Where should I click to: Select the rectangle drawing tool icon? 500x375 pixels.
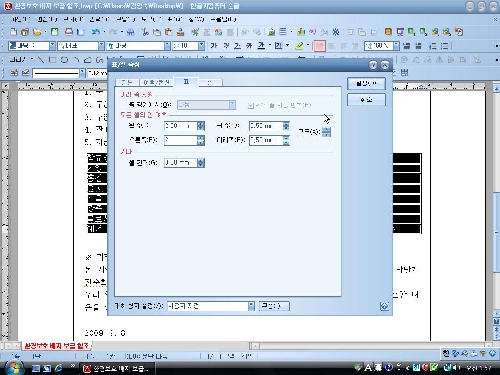pos(52,60)
